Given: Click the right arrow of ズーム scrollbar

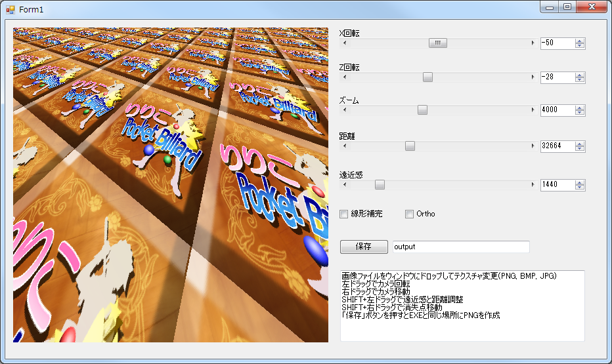Looking at the screenshot, I should pyautogui.click(x=533, y=110).
